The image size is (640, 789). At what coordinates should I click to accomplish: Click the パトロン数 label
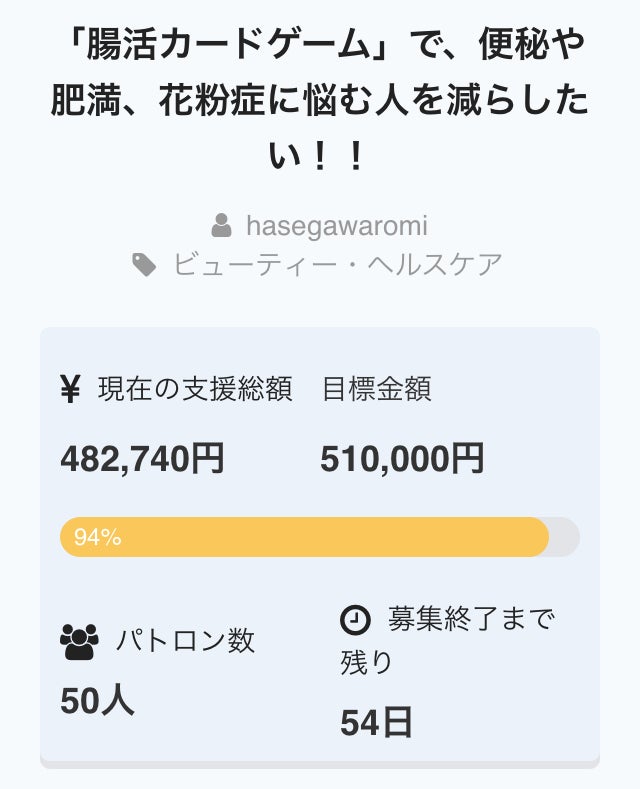[185, 641]
